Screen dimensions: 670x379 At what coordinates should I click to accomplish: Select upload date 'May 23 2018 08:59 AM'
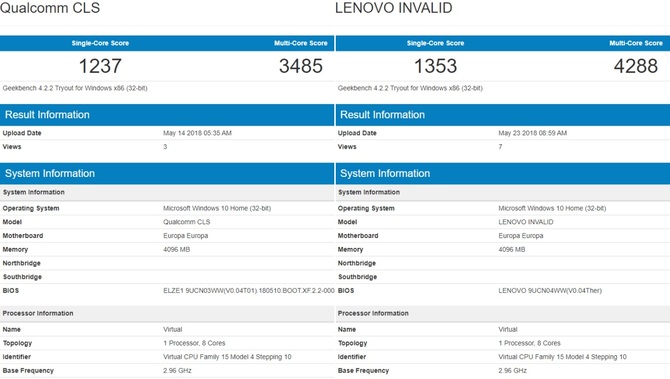[x=532, y=133]
